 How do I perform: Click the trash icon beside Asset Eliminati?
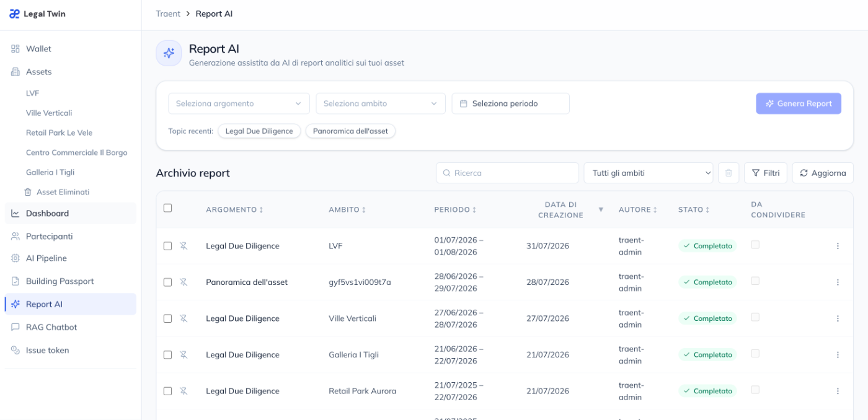(28, 192)
